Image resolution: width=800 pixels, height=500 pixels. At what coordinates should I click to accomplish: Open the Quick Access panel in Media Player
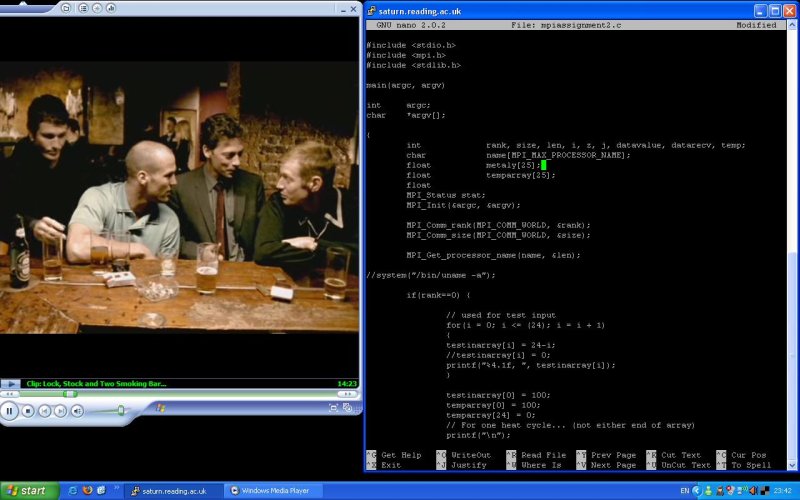tap(66, 8)
